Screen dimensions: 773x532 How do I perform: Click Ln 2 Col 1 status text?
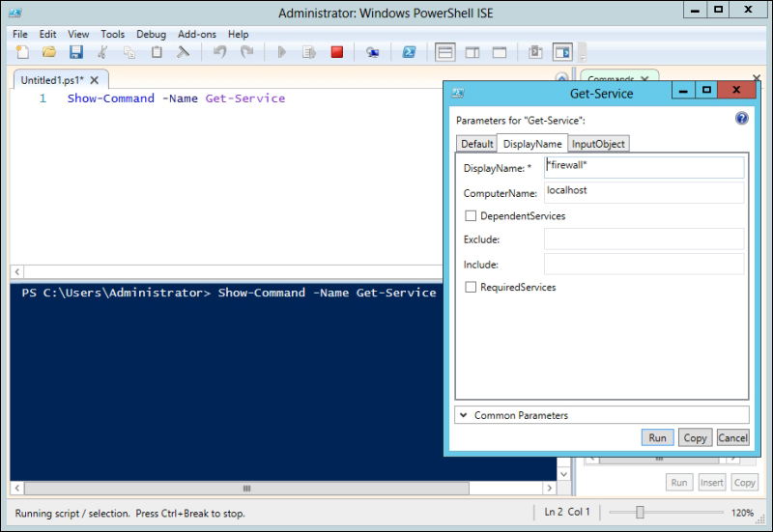tap(567, 512)
